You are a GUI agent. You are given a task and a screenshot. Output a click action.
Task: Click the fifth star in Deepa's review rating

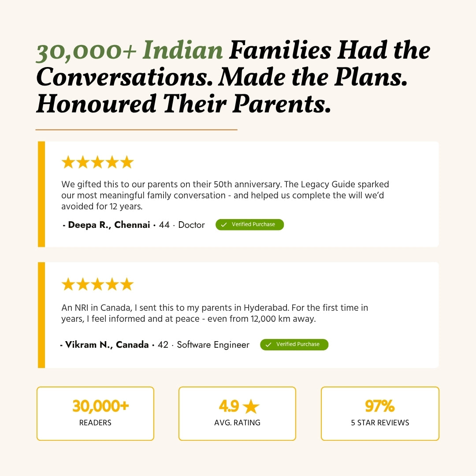tap(127, 163)
